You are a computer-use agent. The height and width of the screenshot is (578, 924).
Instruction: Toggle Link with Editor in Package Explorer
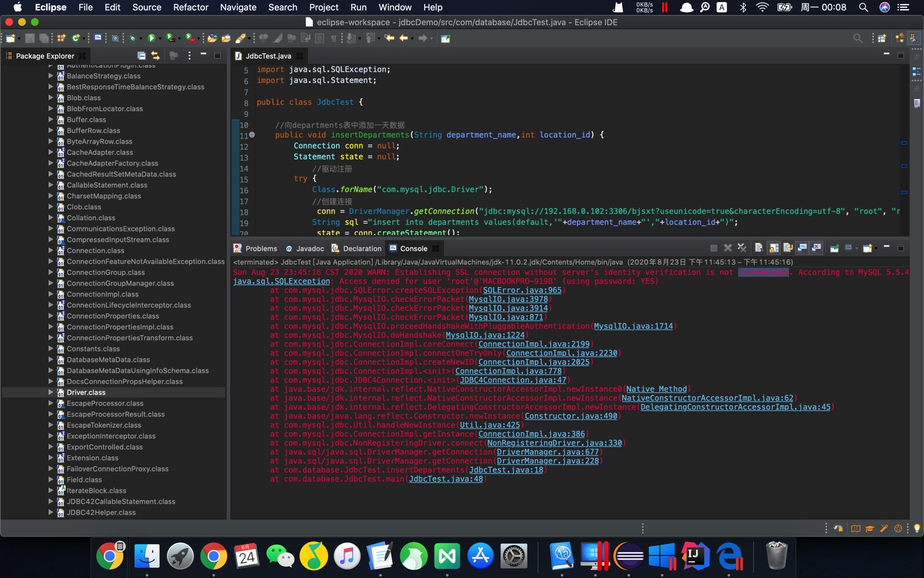155,56
